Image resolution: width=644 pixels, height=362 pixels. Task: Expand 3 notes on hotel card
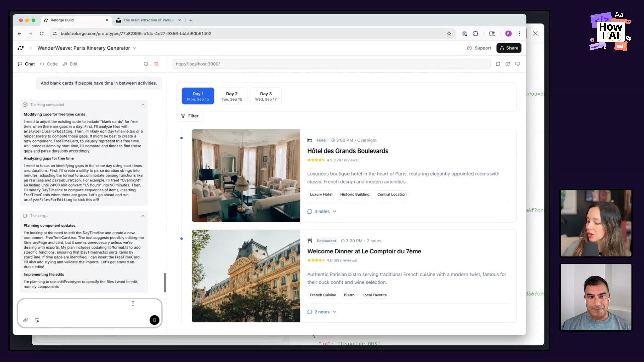[x=322, y=212]
